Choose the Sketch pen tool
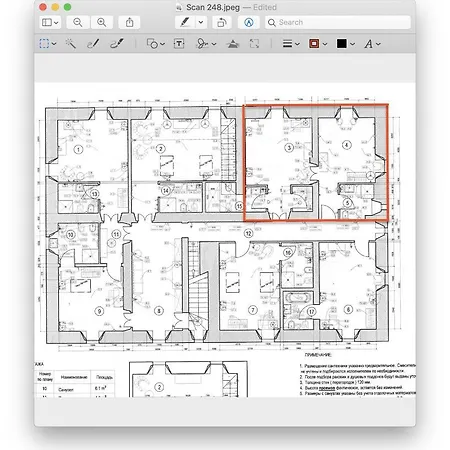Screen dimensions: 450x450 click(x=93, y=44)
